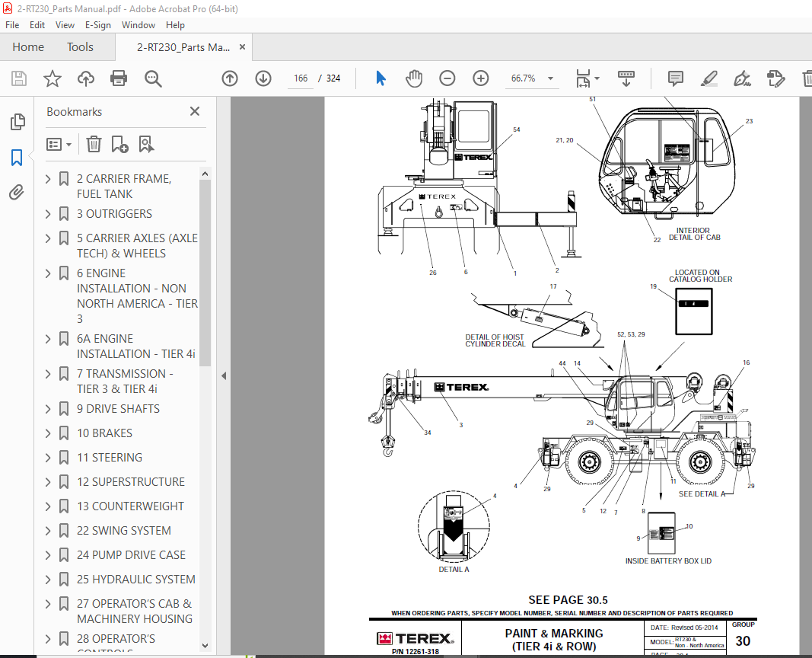Go to next page arrow
Viewport: 812px width, 658px height.
click(263, 78)
